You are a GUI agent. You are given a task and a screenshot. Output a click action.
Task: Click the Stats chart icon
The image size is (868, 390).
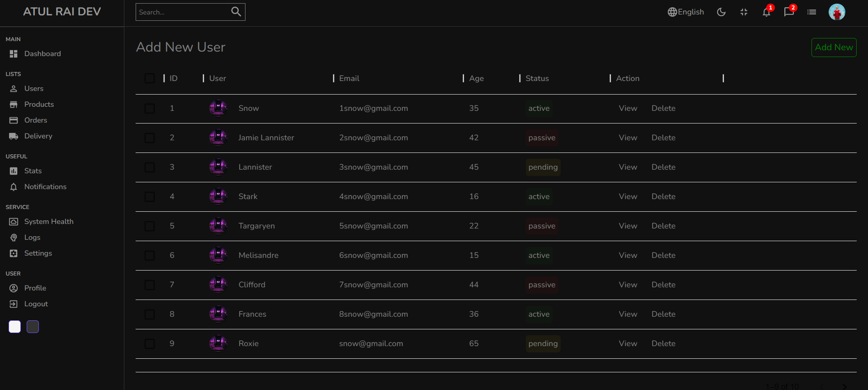(14, 171)
